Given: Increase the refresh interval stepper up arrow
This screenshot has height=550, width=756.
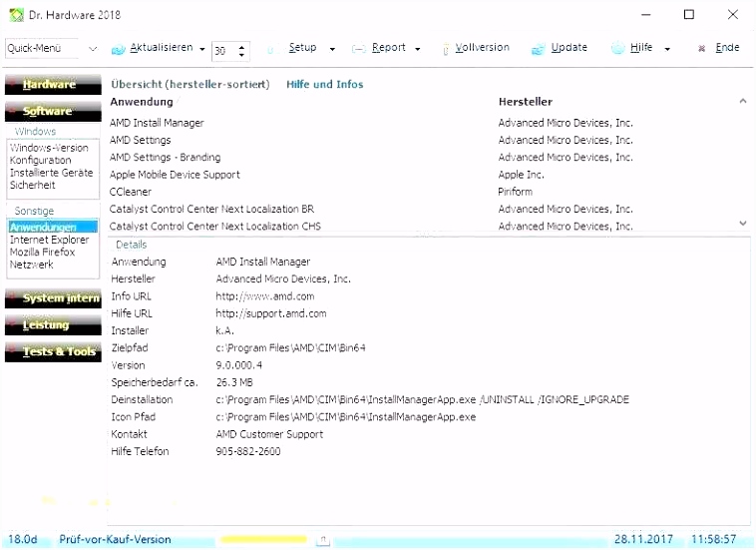Looking at the screenshot, I should click(x=241, y=46).
